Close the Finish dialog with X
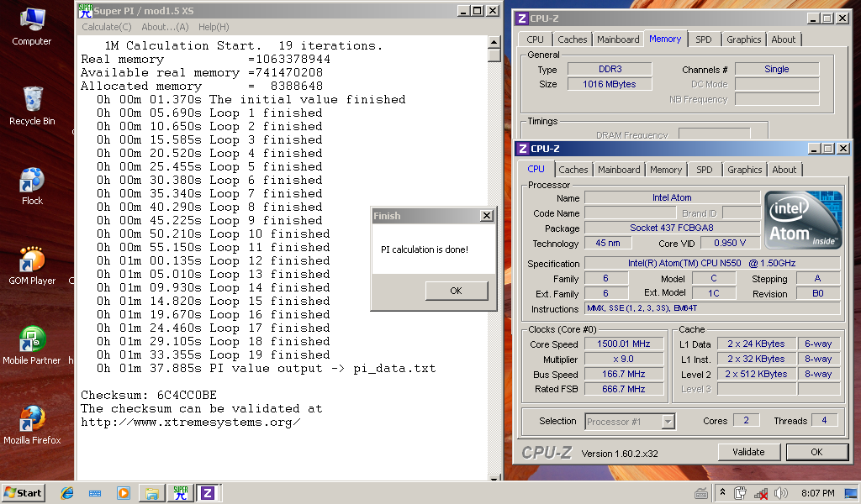Screen dimensions: 861x504 pos(487,216)
